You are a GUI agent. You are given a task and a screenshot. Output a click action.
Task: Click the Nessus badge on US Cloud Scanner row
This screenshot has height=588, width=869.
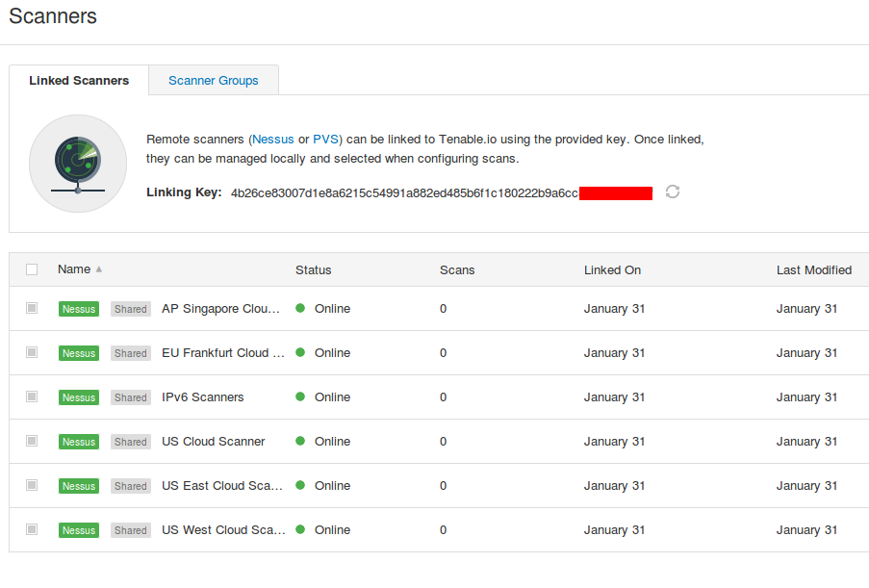point(79,442)
